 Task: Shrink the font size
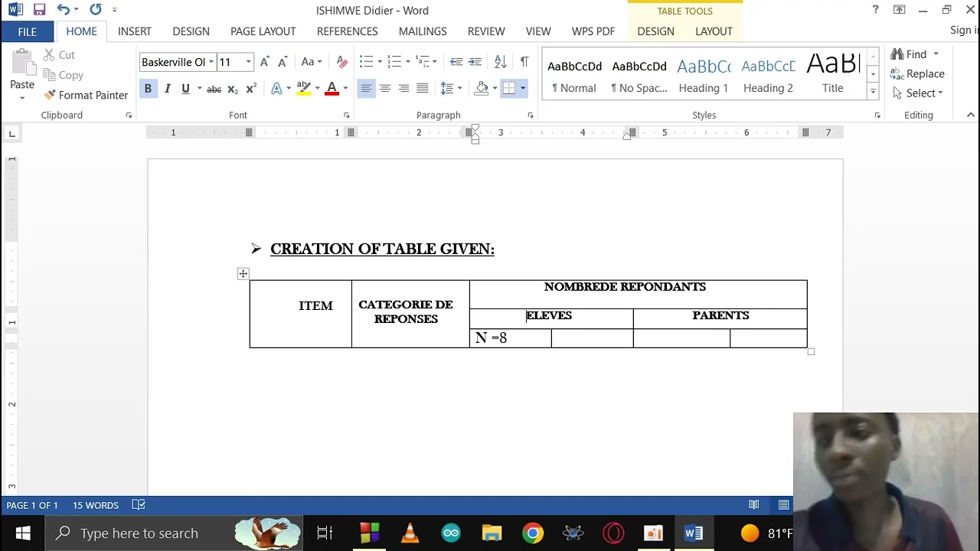[283, 62]
